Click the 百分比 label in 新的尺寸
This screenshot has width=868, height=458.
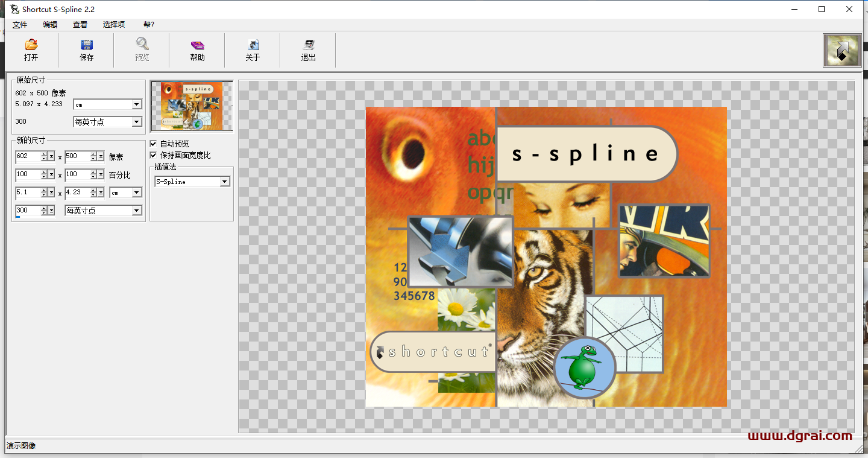[119, 175]
